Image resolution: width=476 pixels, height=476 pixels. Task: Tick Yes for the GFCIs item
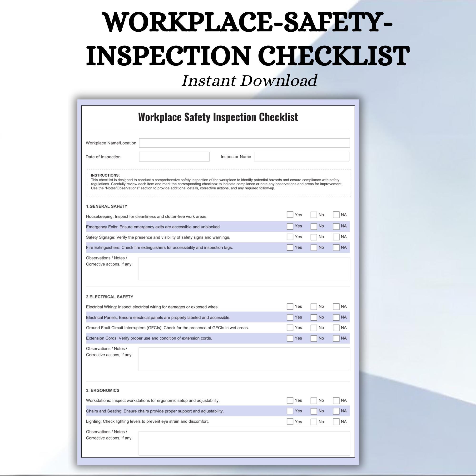tap(290, 327)
